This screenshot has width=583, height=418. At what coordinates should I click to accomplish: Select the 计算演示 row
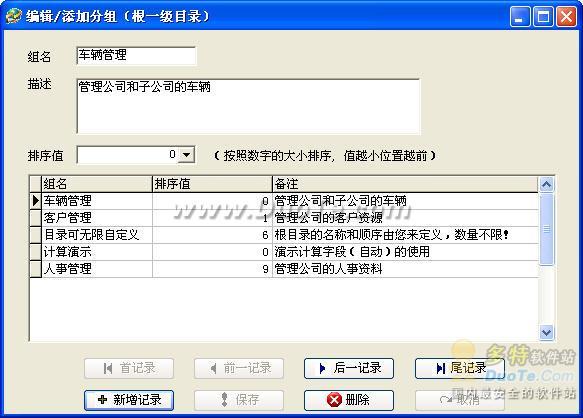[290, 252]
